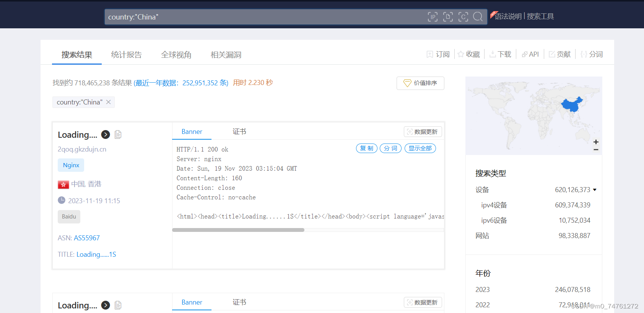The width and height of the screenshot is (644, 313).
Task: Click 分词 tokenizer button in toolbar
Action: pyautogui.click(x=592, y=54)
